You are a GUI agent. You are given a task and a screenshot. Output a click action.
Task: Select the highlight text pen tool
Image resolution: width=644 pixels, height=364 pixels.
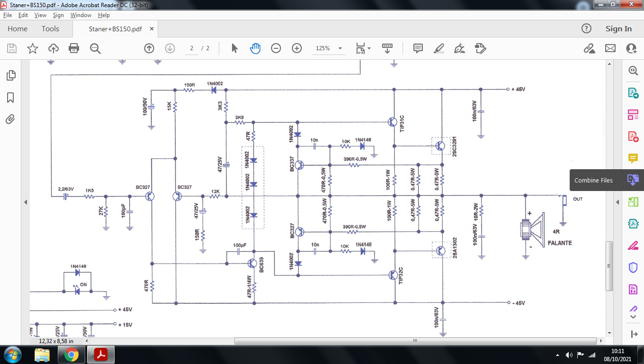(x=439, y=48)
